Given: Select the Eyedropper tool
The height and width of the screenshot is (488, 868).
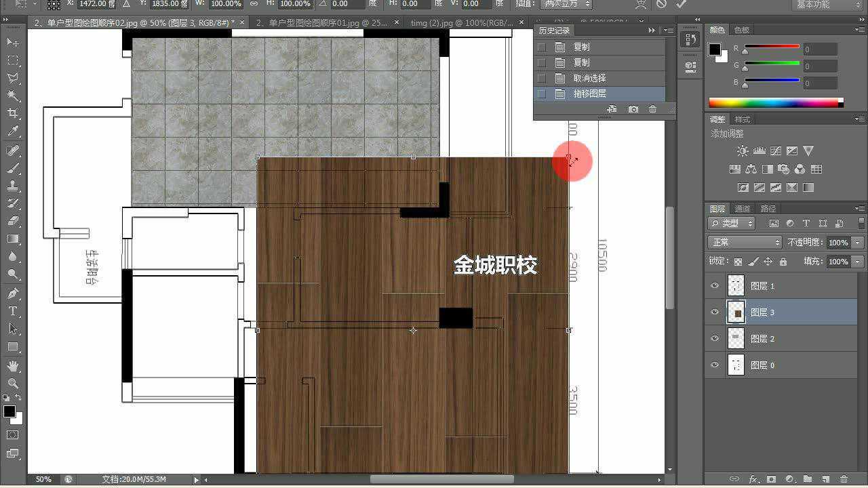Looking at the screenshot, I should tap(13, 131).
